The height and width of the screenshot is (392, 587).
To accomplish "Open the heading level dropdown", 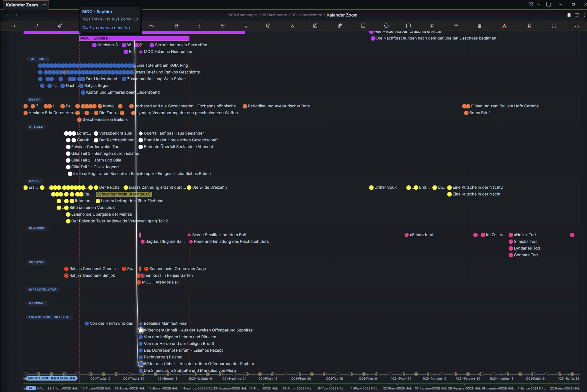I will coord(152,26).
